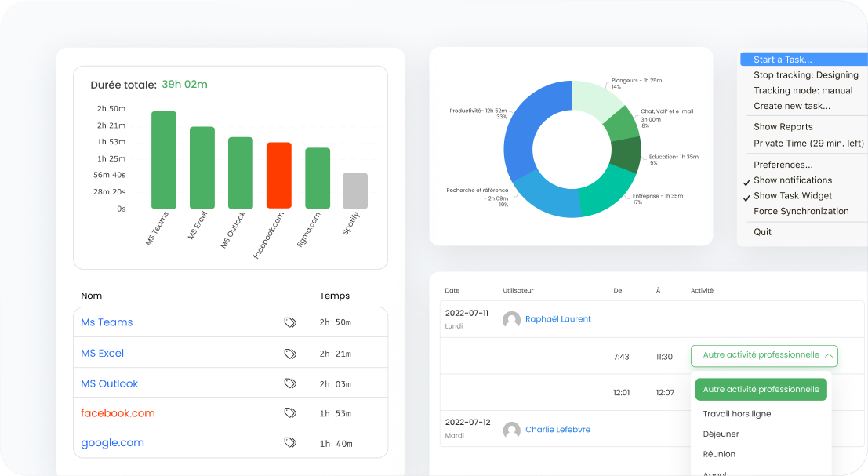Screen dimensions: 868x476
Task: Click the "2022-07-11" date cell
Action: [x=467, y=313]
